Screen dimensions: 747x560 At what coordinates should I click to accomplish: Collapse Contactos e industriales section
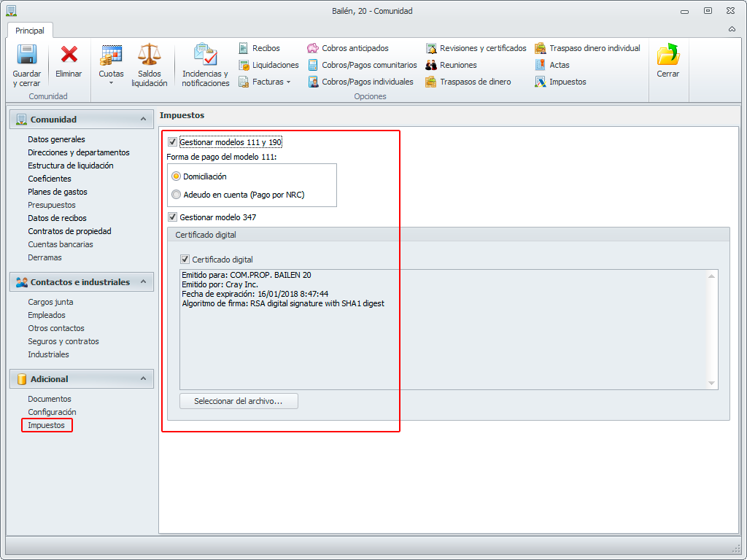click(x=143, y=281)
